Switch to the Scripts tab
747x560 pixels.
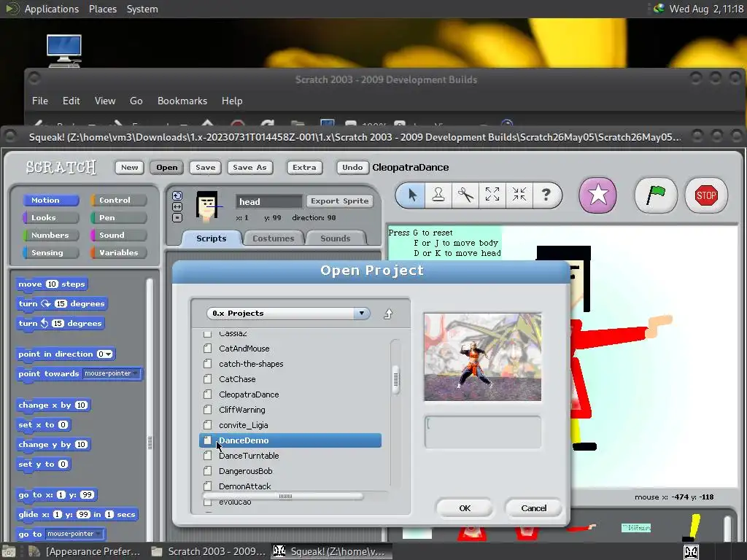tap(212, 238)
